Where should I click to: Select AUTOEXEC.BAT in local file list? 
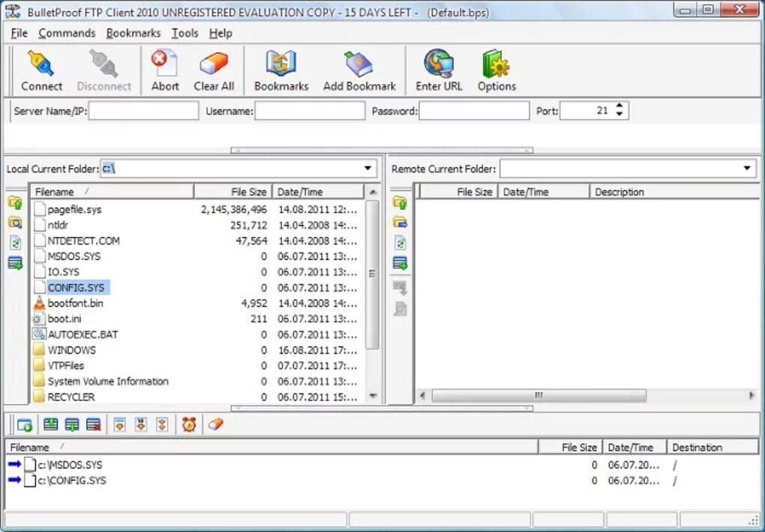click(x=82, y=334)
